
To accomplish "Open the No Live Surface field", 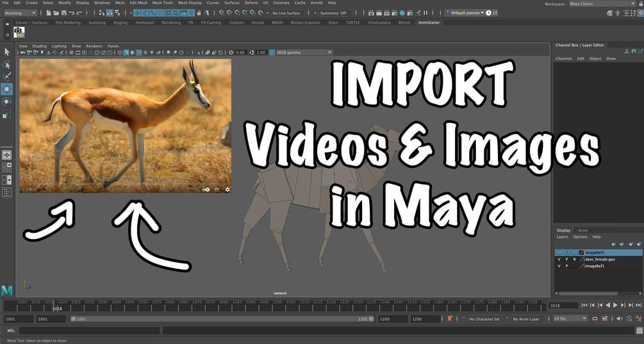I will tap(286, 13).
